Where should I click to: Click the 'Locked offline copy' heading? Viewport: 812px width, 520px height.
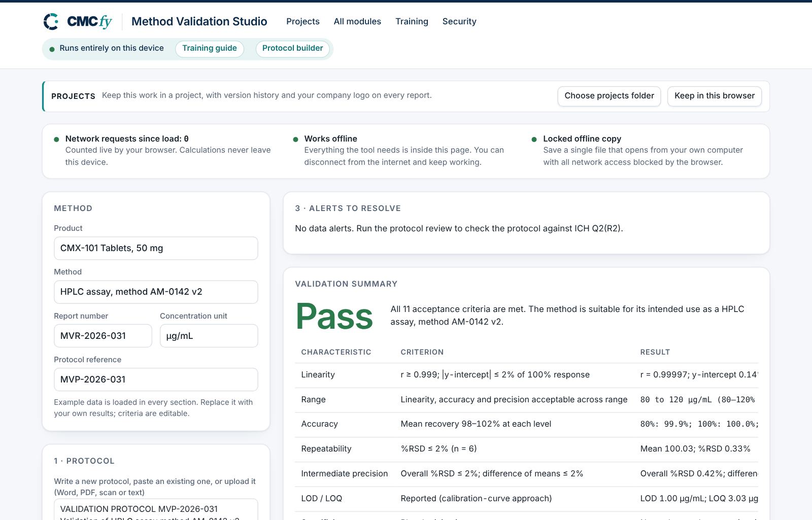pyautogui.click(x=582, y=139)
